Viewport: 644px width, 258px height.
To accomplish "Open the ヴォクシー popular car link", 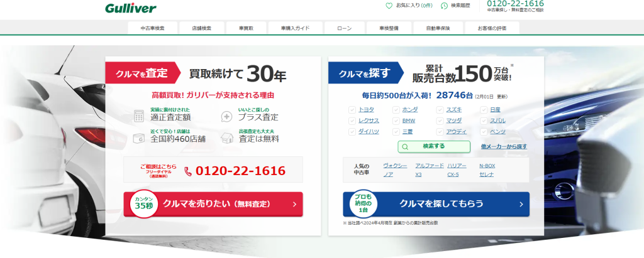I will tap(395, 166).
